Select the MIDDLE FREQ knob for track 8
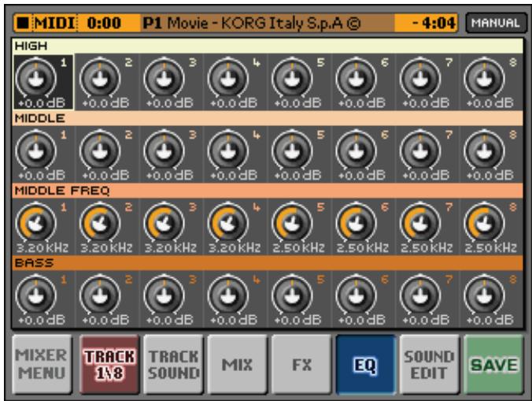 pyautogui.click(x=485, y=223)
